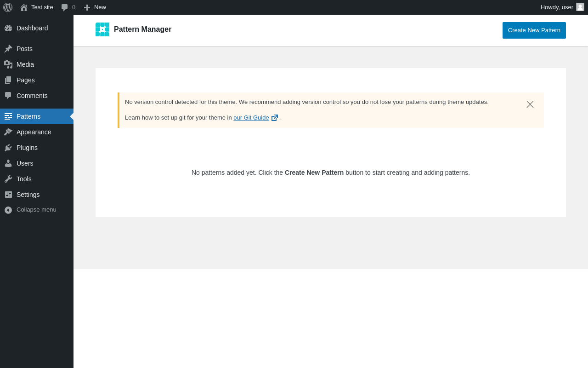Click the Media library icon
Viewport: 588px width, 368px height.
(8, 64)
